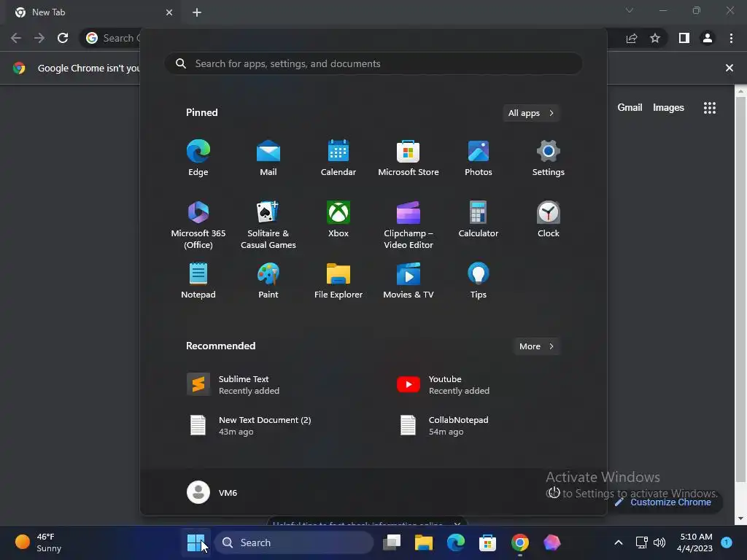747x560 pixels.
Task: Bookmark this tab in Chrome
Action: click(x=655, y=38)
